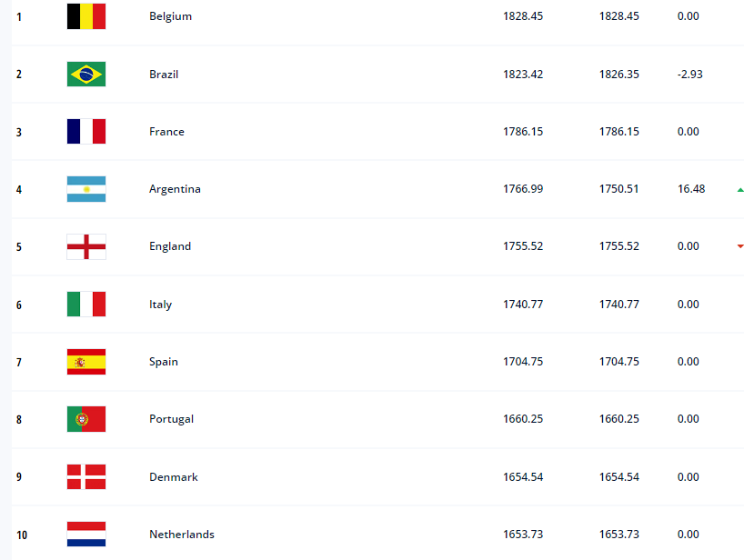Select the Denmark row rank number 9
The height and width of the screenshot is (560, 744).
19,477
